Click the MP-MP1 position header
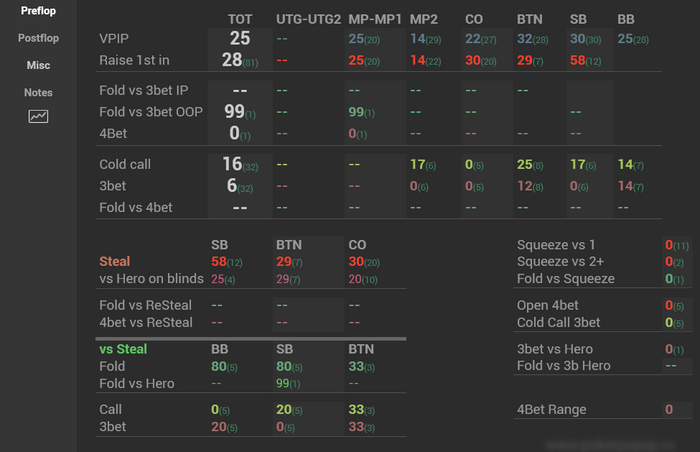The image size is (700, 452). click(375, 19)
